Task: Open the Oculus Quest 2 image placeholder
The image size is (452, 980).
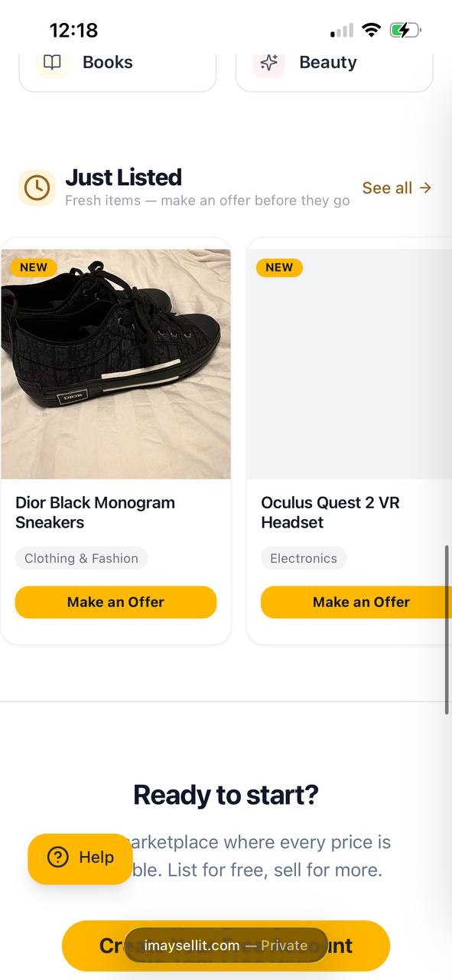Action: (x=350, y=364)
